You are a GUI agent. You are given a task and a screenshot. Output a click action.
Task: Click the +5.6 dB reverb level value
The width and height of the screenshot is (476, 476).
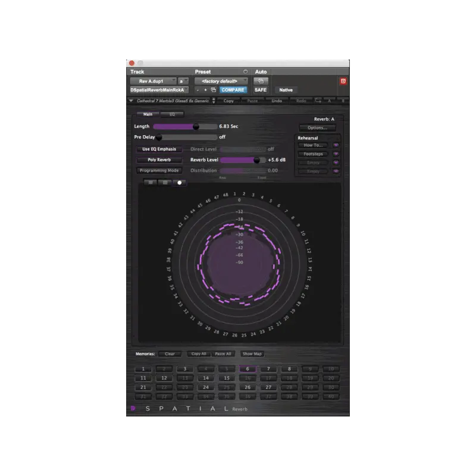(277, 159)
